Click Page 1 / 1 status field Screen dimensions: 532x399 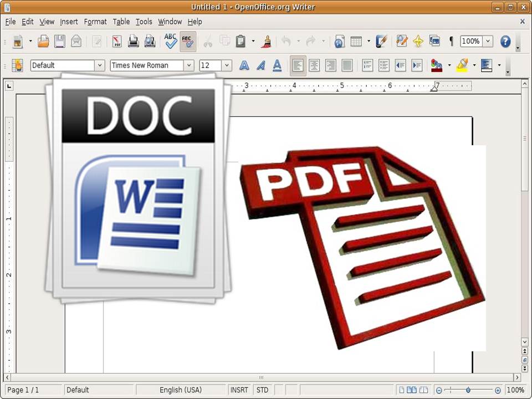click(x=33, y=390)
